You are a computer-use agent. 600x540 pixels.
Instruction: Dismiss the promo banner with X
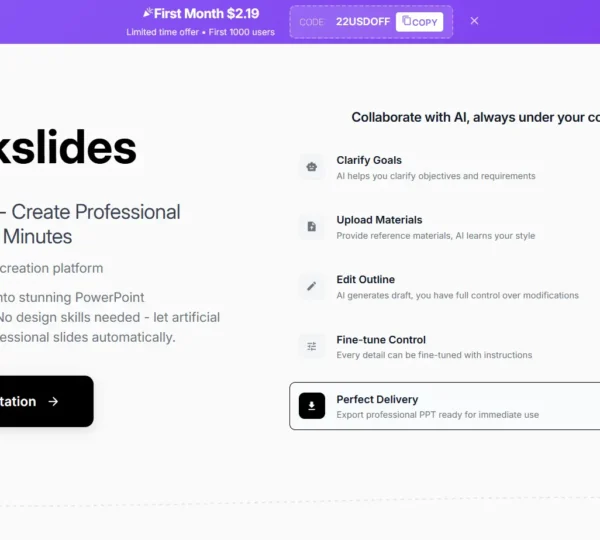[x=474, y=21]
